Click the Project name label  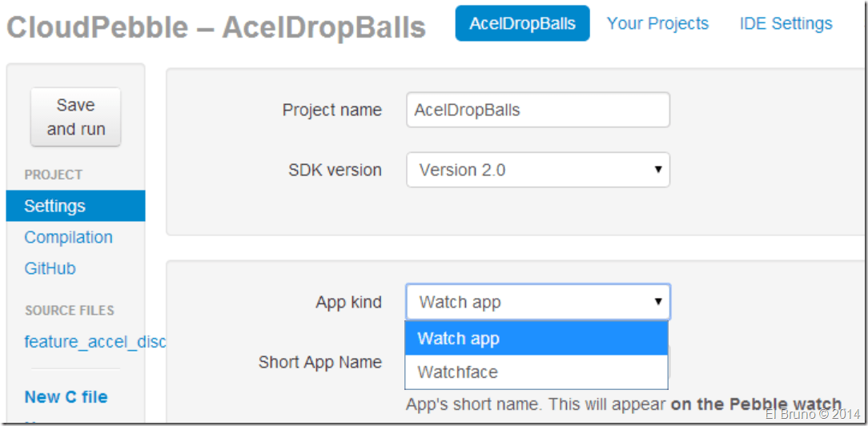(332, 110)
